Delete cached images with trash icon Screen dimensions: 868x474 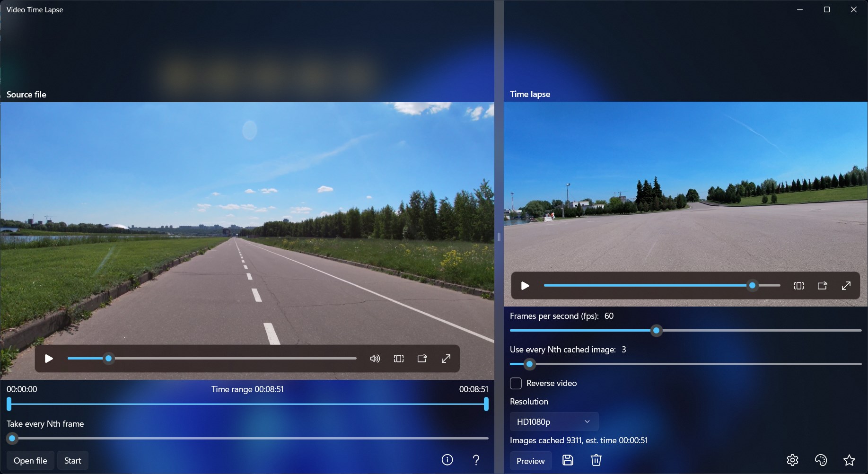pos(596,460)
